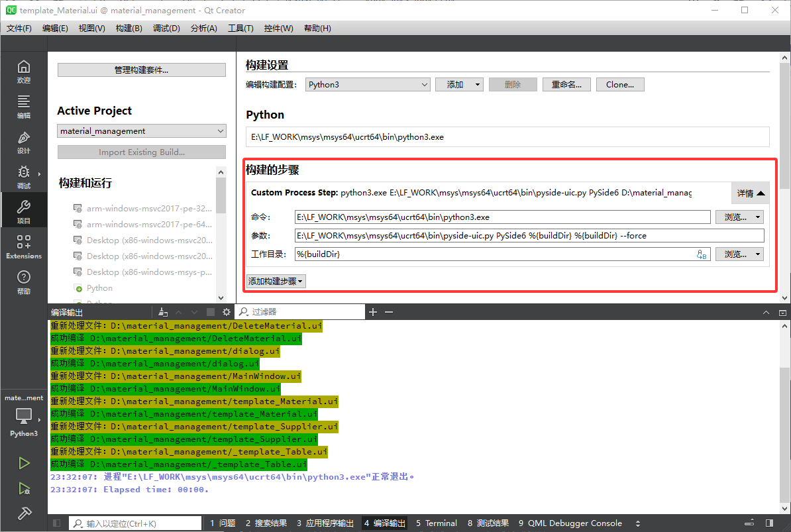
Task: Click the Start Debugging run icon
Action: click(x=24, y=488)
